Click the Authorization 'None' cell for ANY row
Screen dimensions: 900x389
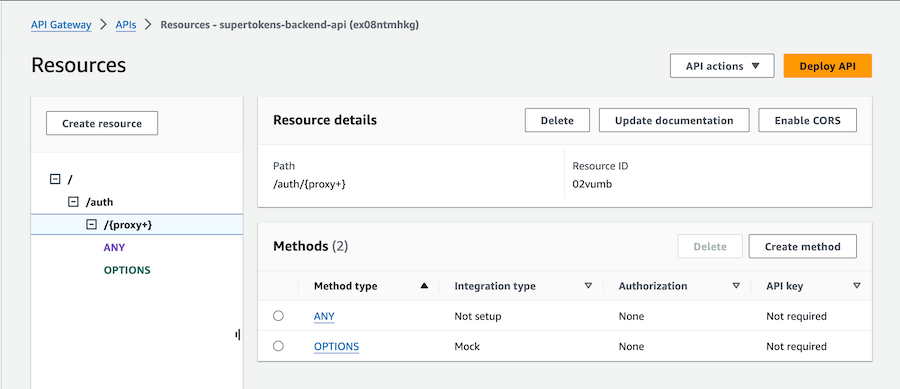tap(631, 316)
